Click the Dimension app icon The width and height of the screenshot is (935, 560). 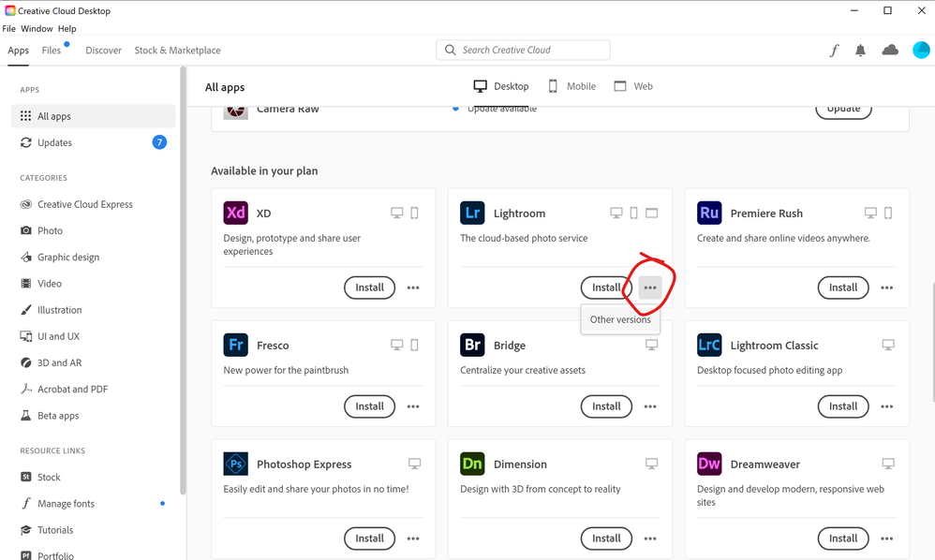click(472, 464)
